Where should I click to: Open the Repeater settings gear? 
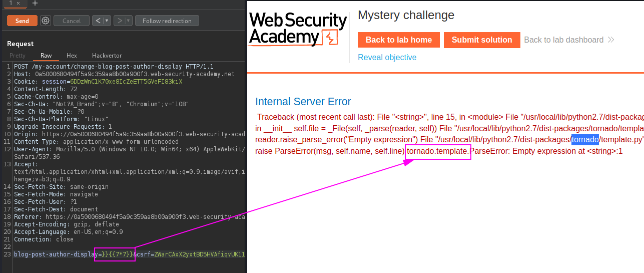[46, 21]
